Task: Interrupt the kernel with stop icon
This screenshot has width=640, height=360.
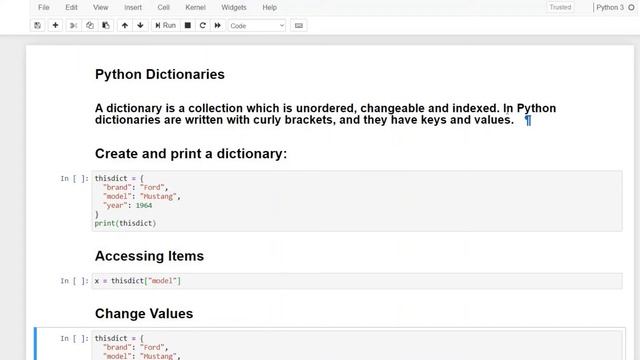Action: (188, 25)
